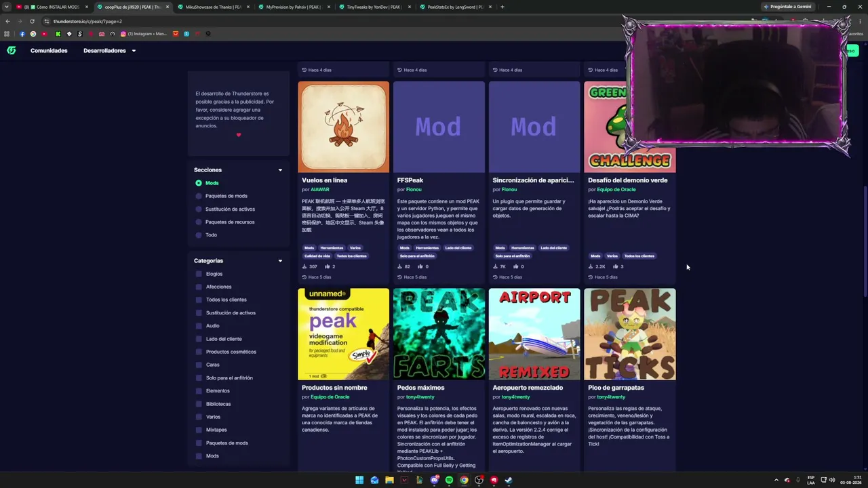Close the MikuShowcase de Thanks tab
868x488 pixels.
pyautogui.click(x=248, y=7)
